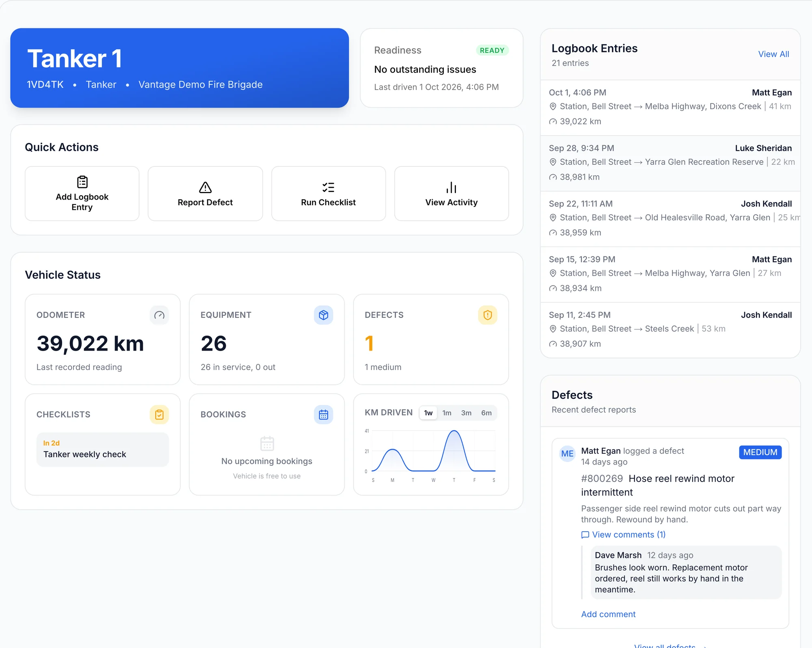812x648 pixels.
Task: Click the View Activity bar chart icon
Action: (451, 187)
